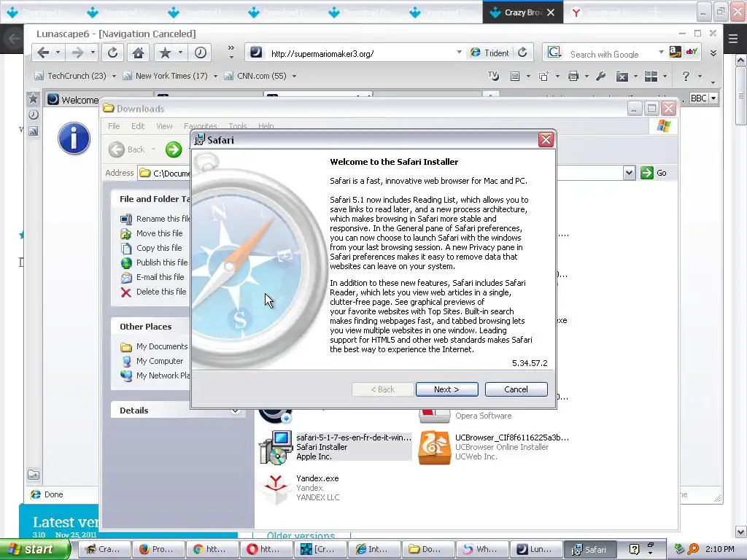Open the sidebar history clock icon
The image size is (747, 560).
(34, 114)
